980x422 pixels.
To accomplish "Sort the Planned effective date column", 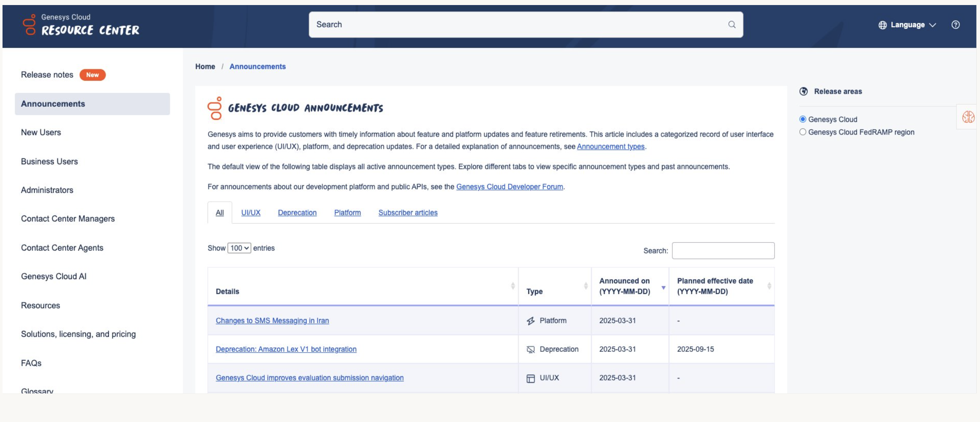I will [x=769, y=286].
